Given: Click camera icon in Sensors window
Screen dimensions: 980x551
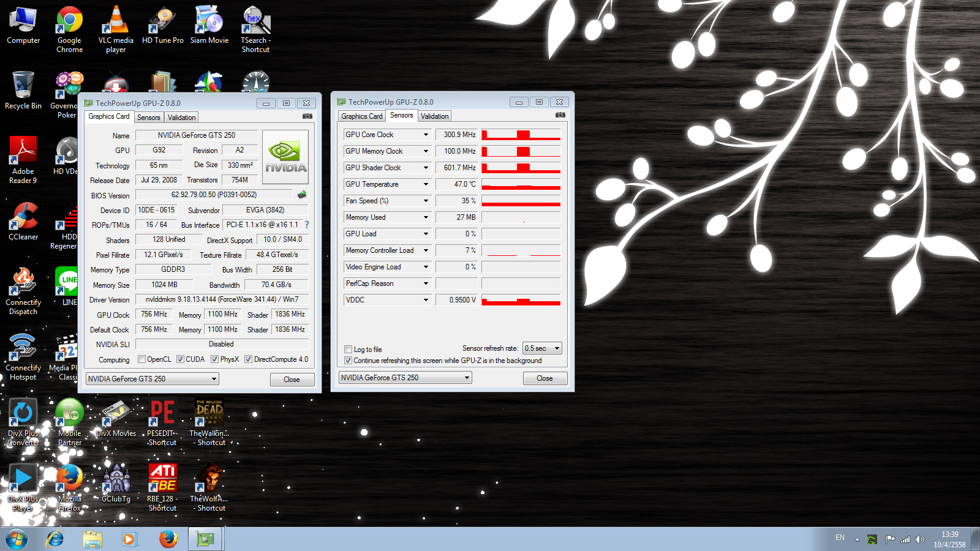Looking at the screenshot, I should click(x=560, y=115).
